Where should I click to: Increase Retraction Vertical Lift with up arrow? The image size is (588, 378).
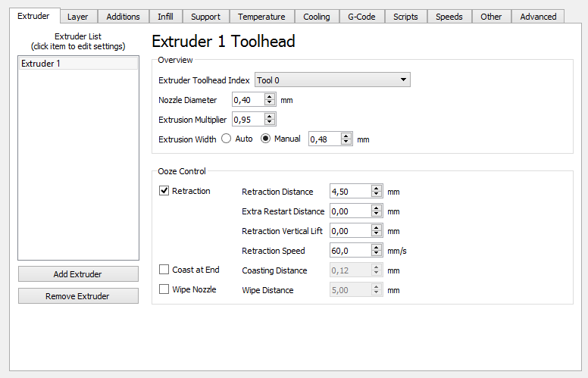tap(377, 227)
